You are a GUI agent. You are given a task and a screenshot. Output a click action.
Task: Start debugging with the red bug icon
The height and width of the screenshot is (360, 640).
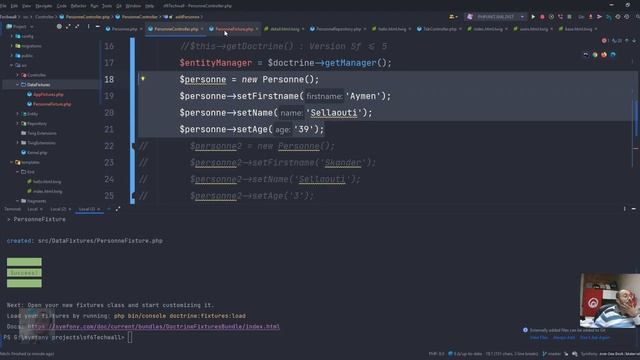(x=542, y=17)
